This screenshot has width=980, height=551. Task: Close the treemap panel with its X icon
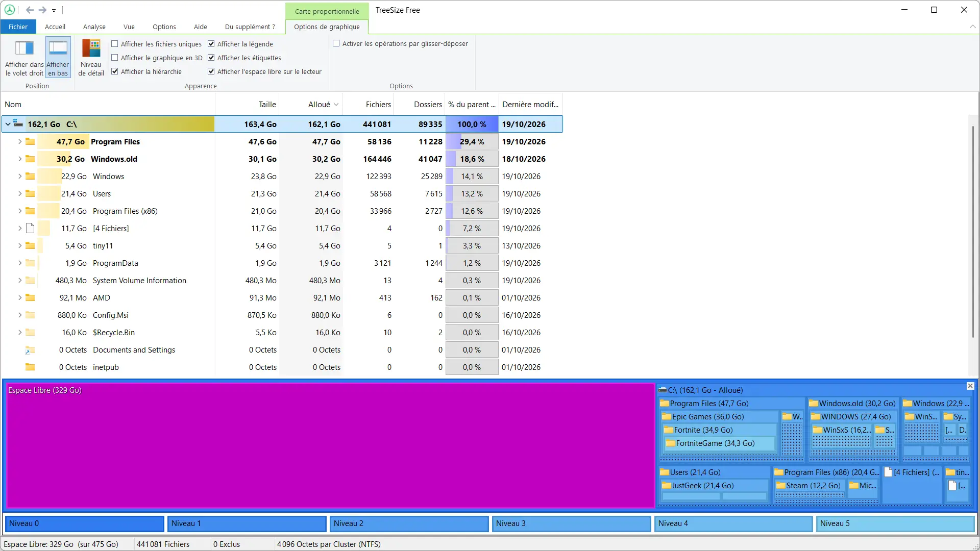(970, 386)
